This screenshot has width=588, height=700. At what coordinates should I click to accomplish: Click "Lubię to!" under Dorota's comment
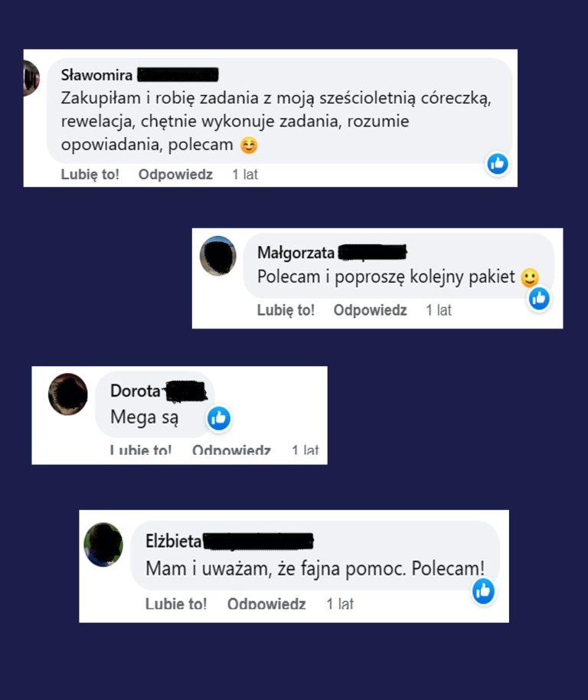coord(141,450)
